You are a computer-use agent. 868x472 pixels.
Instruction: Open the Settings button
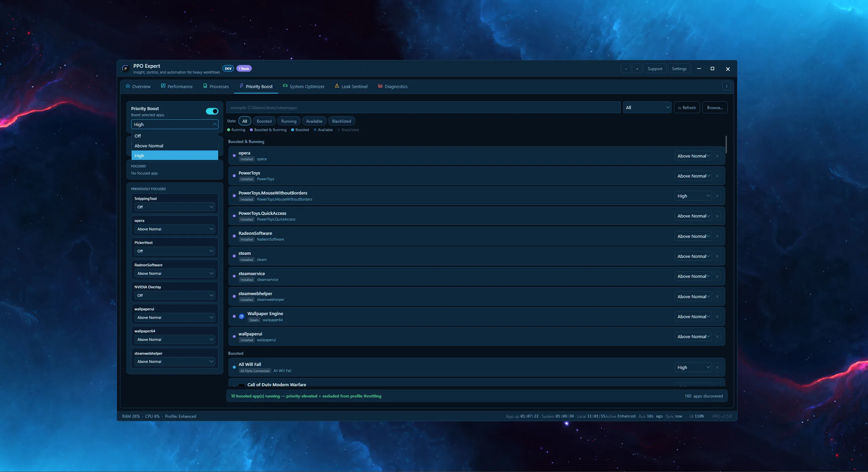679,69
